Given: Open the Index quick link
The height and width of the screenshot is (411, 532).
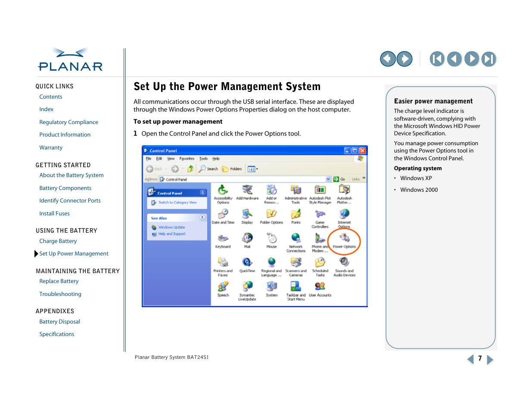Looking at the screenshot, I should (47, 109).
